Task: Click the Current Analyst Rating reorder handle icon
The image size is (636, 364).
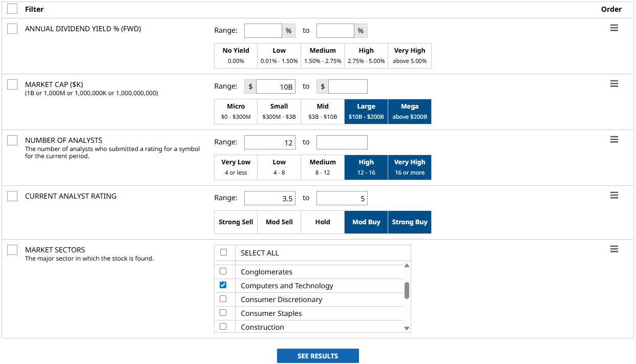Action: click(x=614, y=196)
